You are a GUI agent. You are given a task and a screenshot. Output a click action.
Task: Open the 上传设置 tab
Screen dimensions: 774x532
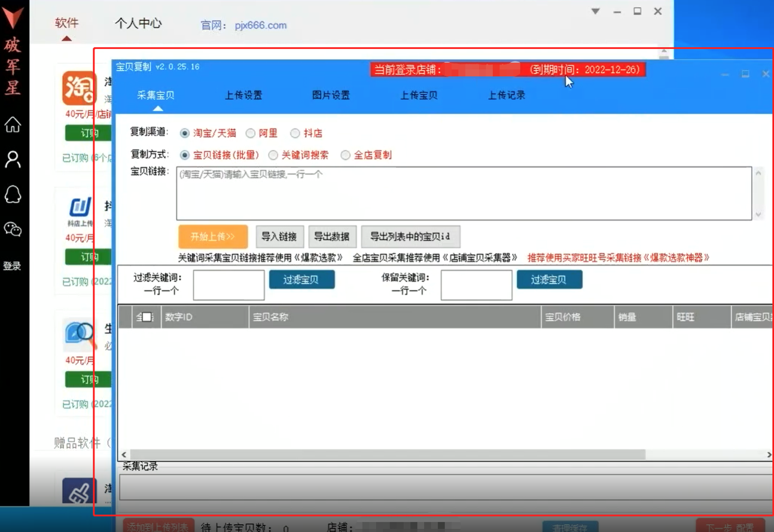point(243,95)
